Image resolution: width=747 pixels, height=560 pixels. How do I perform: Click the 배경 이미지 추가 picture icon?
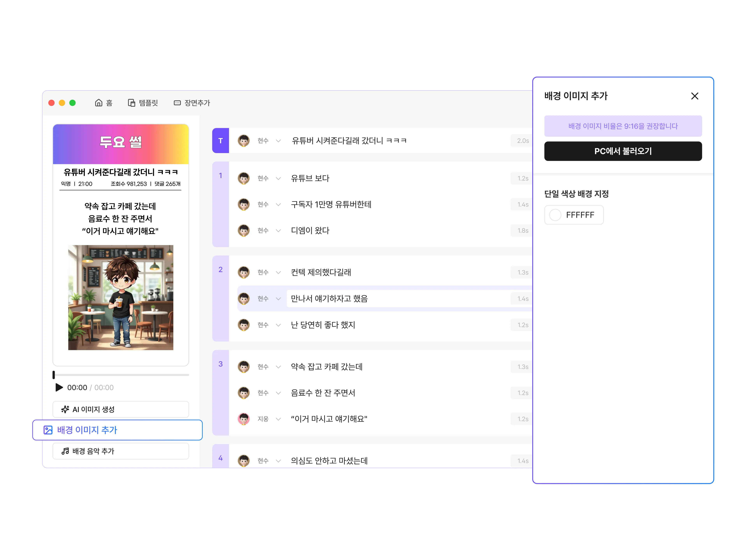(48, 430)
